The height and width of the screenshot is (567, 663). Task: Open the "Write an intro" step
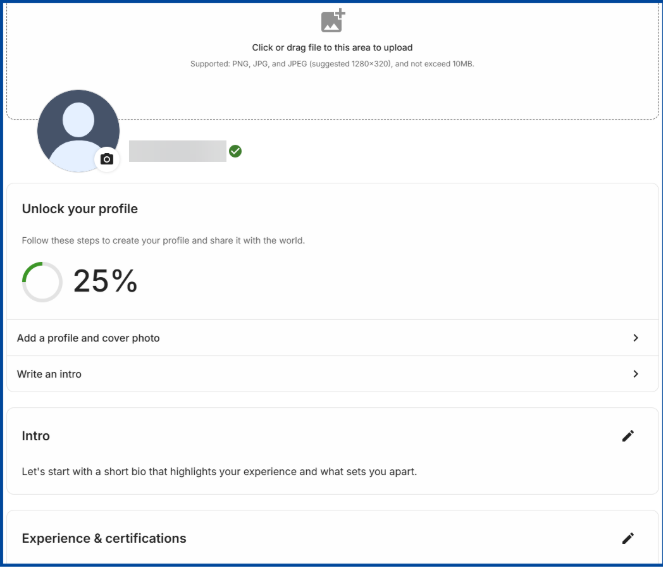click(x=49, y=374)
